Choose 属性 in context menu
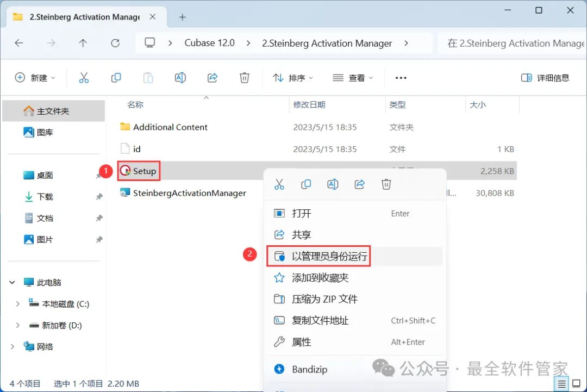The height and width of the screenshot is (392, 587). click(x=354, y=342)
